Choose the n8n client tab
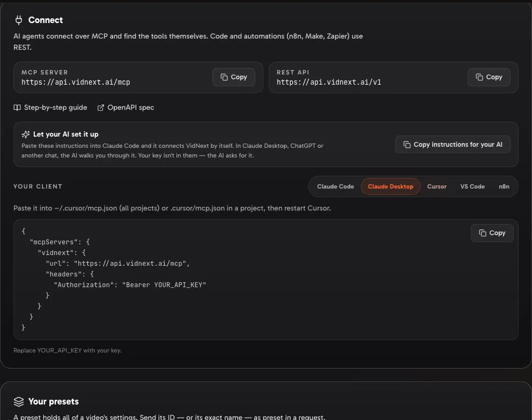The width and height of the screenshot is (532, 420). (504, 186)
